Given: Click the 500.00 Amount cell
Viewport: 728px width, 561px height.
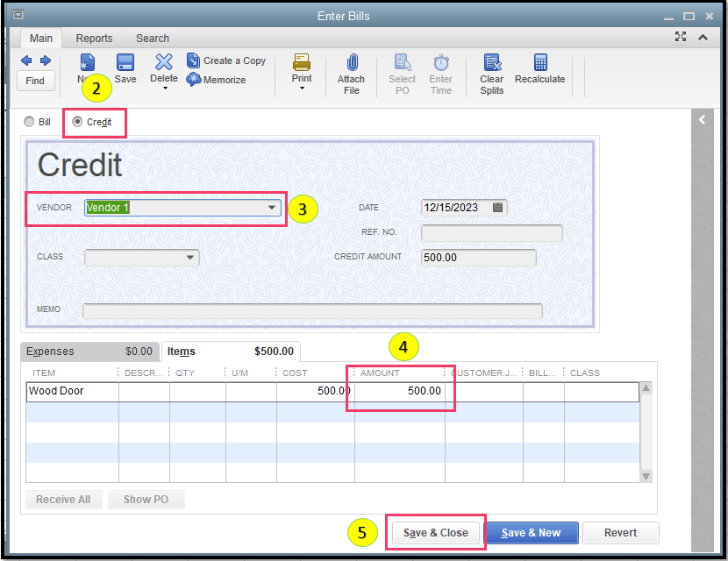Looking at the screenshot, I should [x=400, y=391].
